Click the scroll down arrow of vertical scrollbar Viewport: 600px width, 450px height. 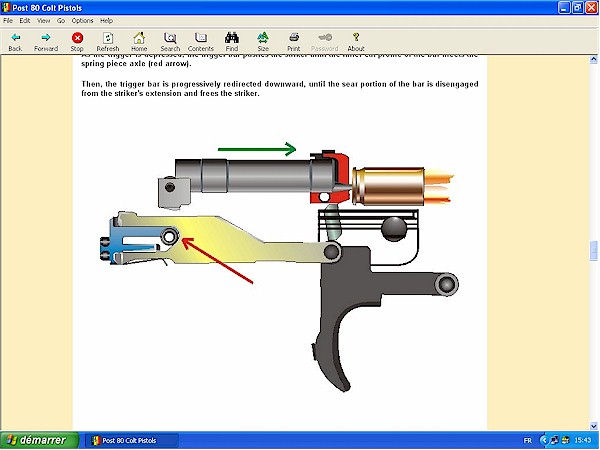pyautogui.click(x=593, y=426)
